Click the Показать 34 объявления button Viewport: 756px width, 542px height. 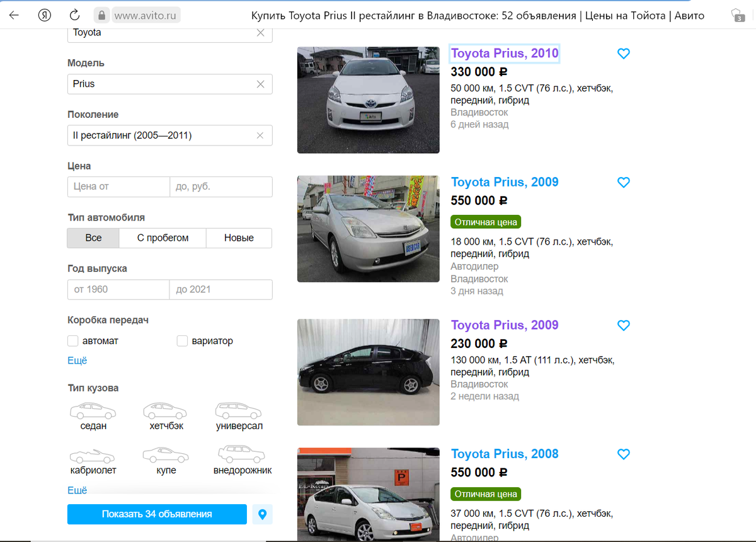[157, 514]
